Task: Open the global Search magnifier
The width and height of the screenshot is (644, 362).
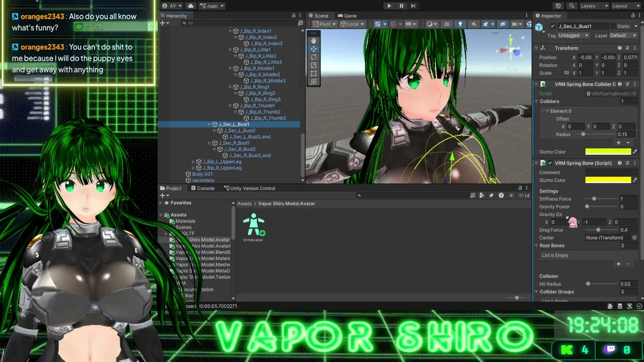Action: [572, 6]
